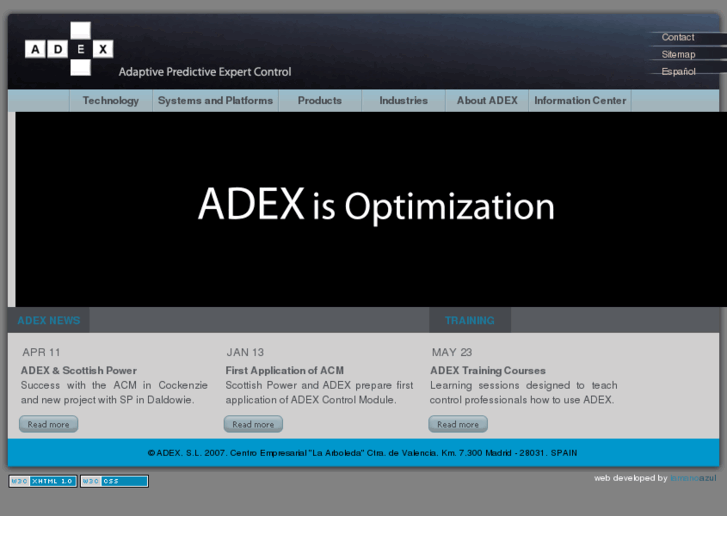Read more about ADEX & Scottish Power
The width and height of the screenshot is (727, 545).
[x=48, y=424]
